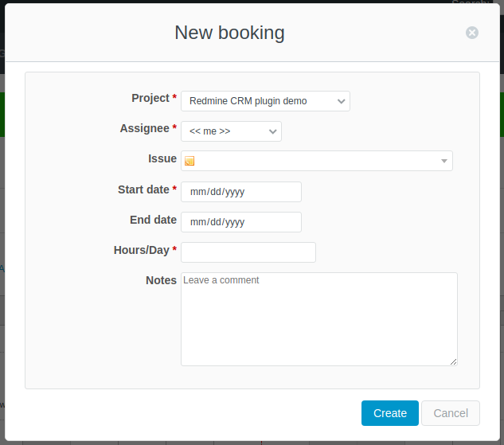504x445 pixels.
Task: Click the ticket icon in the Issue field
Action: (x=189, y=161)
